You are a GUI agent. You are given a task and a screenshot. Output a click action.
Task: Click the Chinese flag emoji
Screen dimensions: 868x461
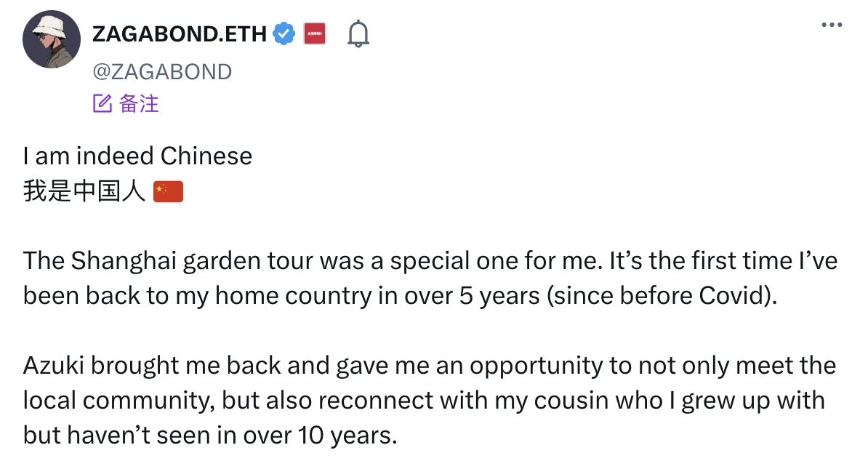pyautogui.click(x=169, y=193)
